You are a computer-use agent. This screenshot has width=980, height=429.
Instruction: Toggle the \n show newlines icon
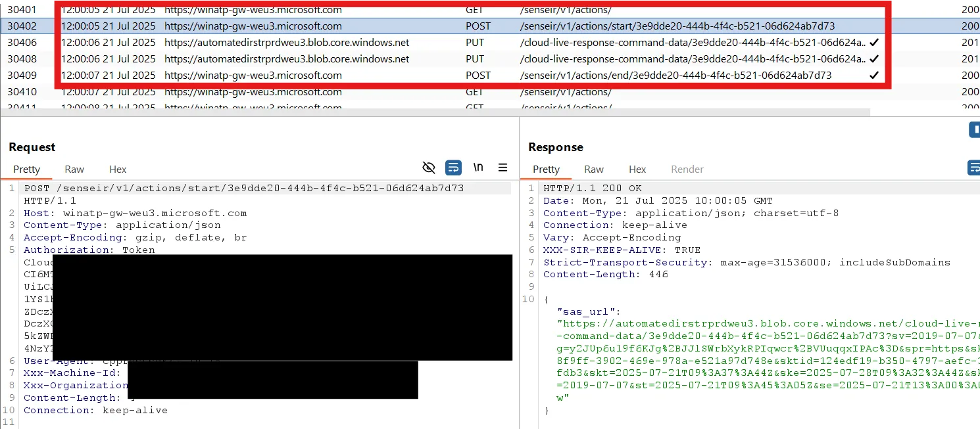pyautogui.click(x=478, y=168)
